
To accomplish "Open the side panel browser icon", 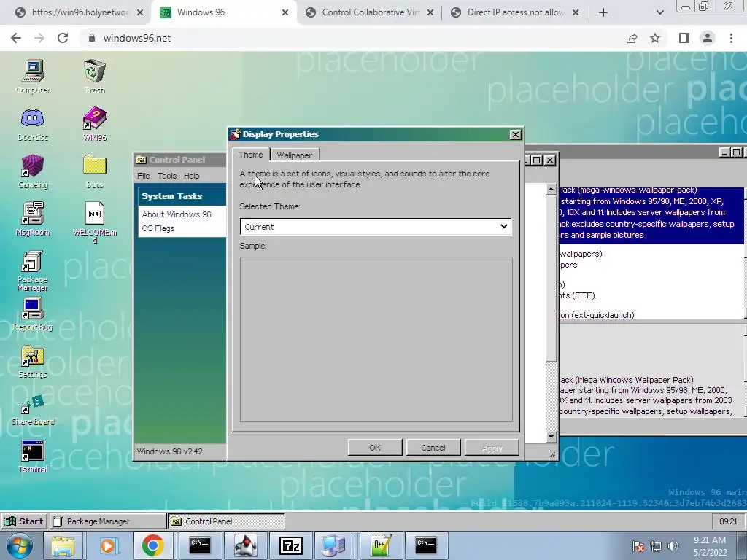I will point(684,38).
